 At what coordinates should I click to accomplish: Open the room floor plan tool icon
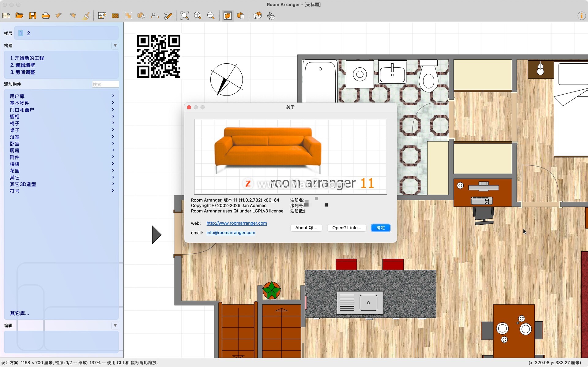102,16
